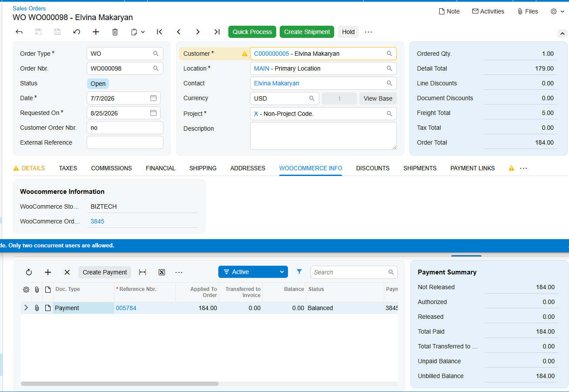Image resolution: width=569 pixels, height=392 pixels.
Task: Click the payments grid horizontal scrollbar
Action: pos(120,384)
